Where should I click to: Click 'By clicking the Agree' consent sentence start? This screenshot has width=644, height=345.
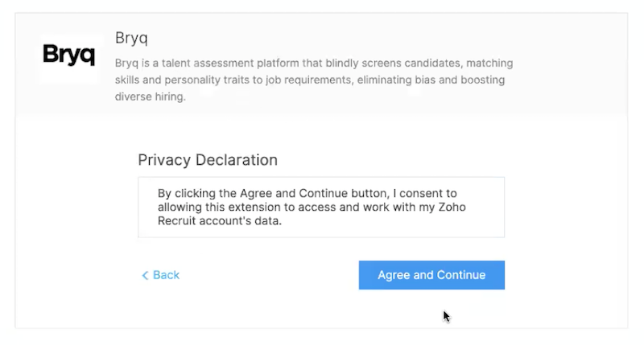217,194
